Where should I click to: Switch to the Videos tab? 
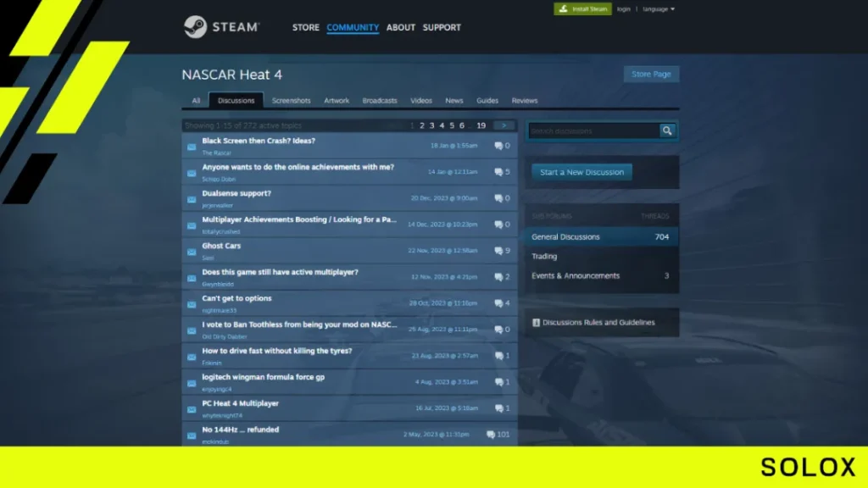coord(421,101)
